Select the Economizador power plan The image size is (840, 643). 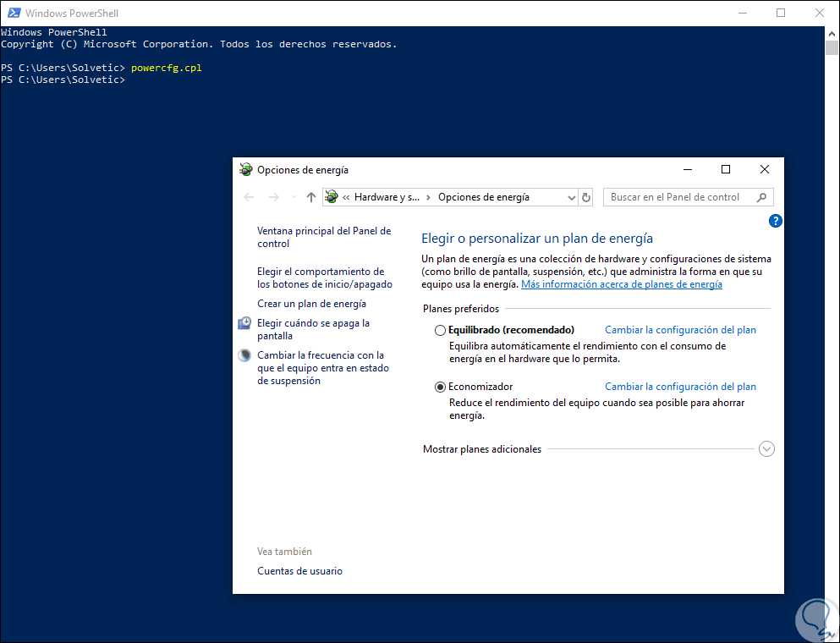[x=440, y=387]
